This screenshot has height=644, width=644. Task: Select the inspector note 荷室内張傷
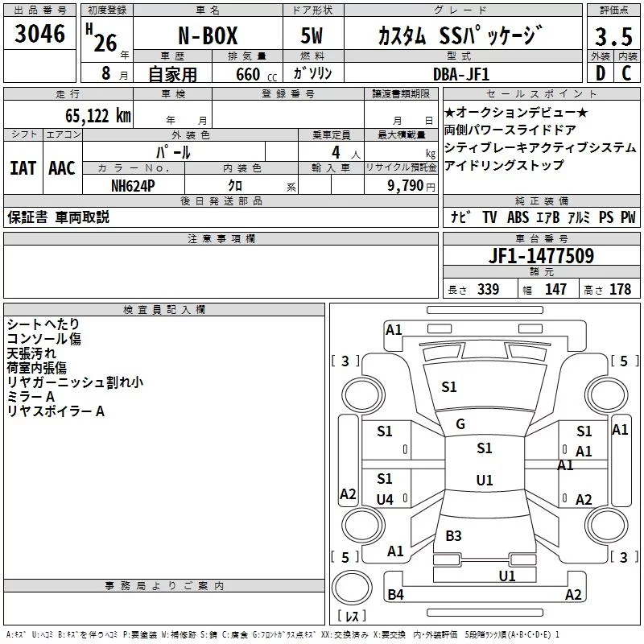(x=37, y=368)
